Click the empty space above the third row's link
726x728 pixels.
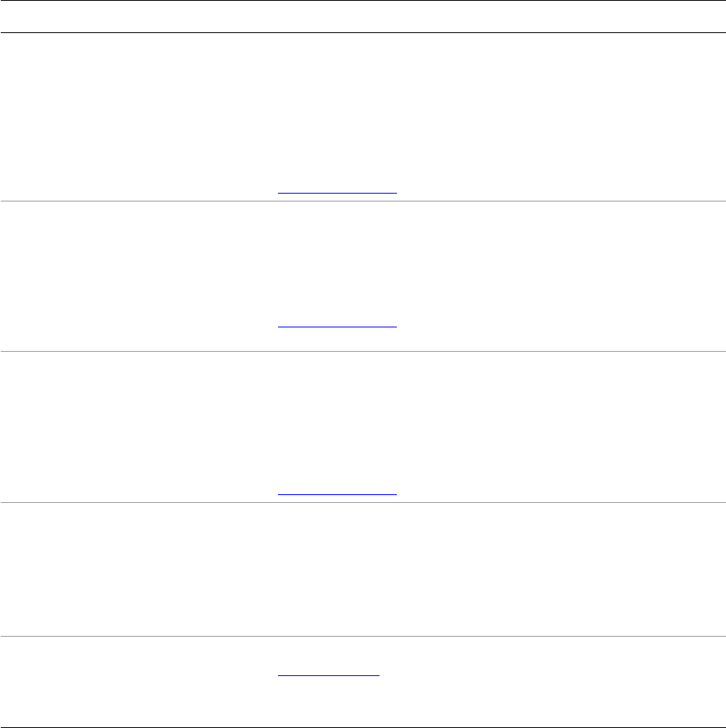click(x=337, y=417)
